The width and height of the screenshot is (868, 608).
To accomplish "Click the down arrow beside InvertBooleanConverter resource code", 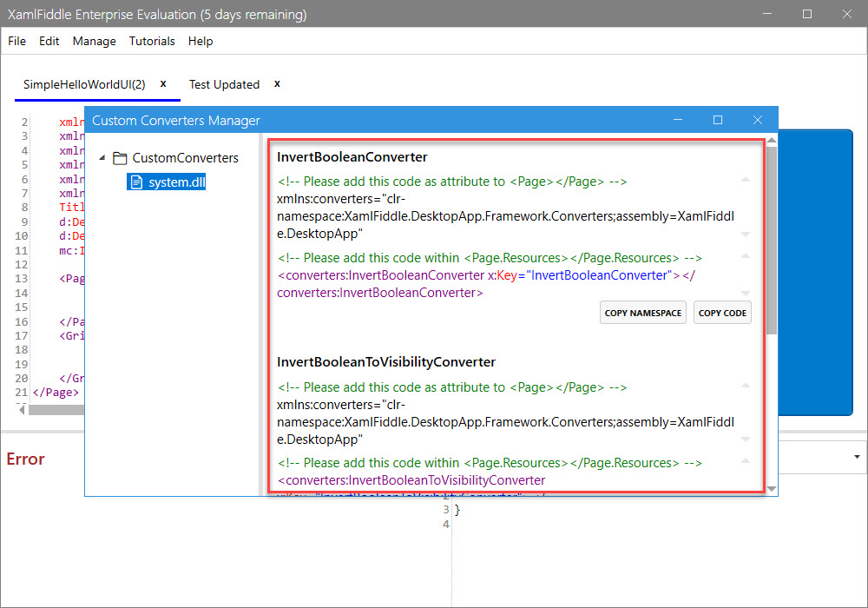I will (x=745, y=293).
